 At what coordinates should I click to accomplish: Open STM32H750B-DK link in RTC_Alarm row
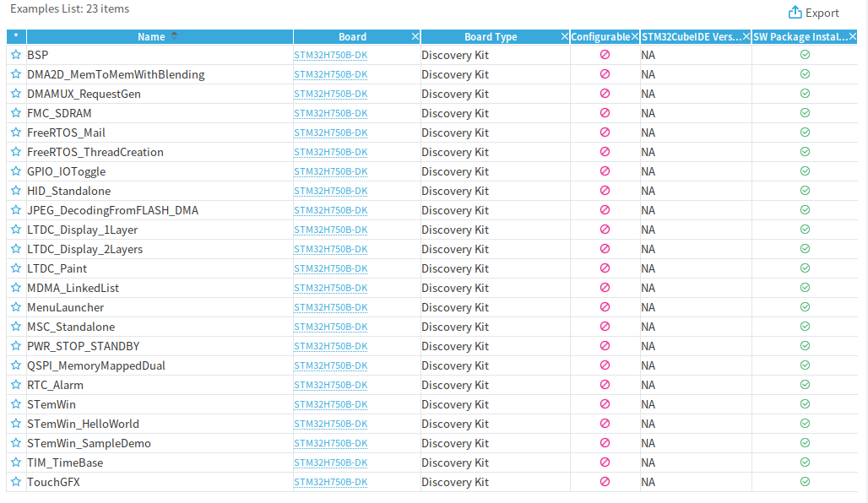[x=330, y=385]
